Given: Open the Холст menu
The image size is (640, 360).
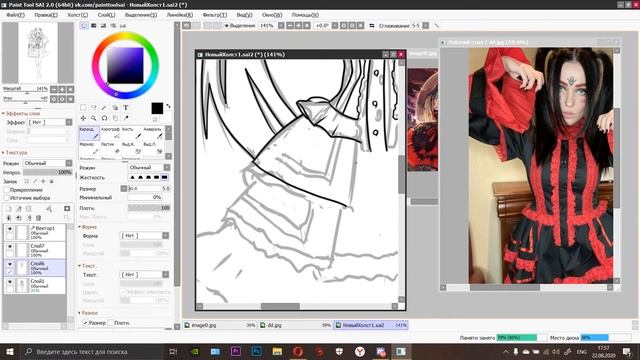Looking at the screenshot, I should [x=78, y=15].
